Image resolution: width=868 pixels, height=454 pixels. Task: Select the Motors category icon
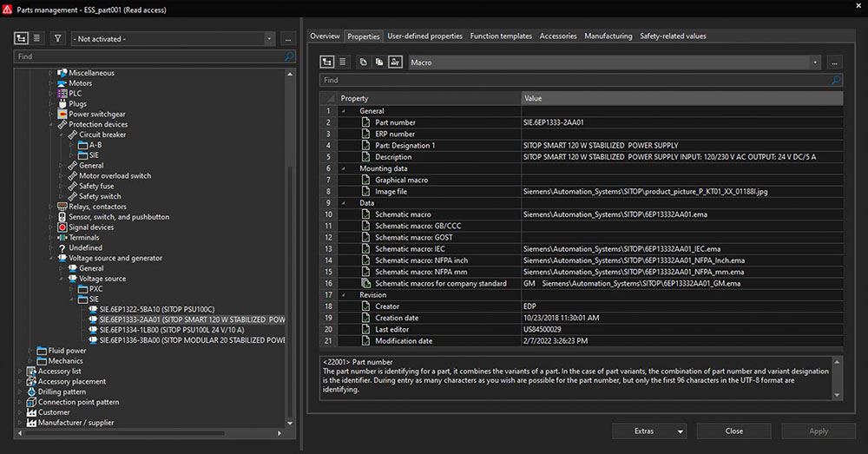tap(62, 83)
